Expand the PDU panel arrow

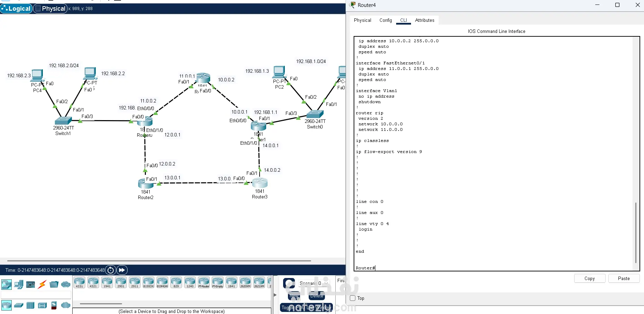(x=275, y=295)
